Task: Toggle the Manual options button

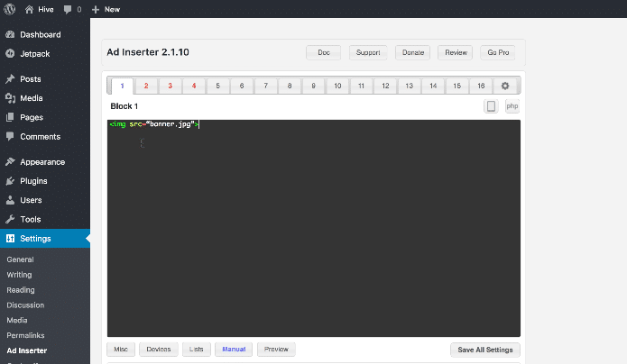Action: 234,350
